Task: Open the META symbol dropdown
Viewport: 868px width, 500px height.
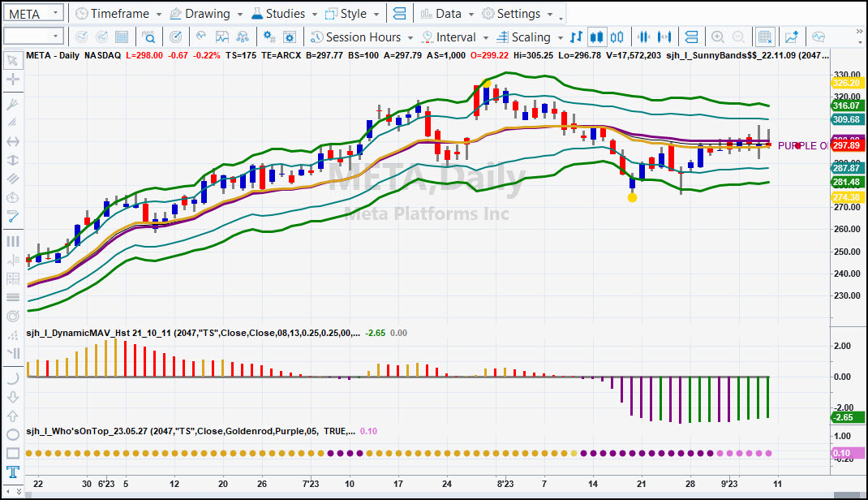Action: [55, 13]
